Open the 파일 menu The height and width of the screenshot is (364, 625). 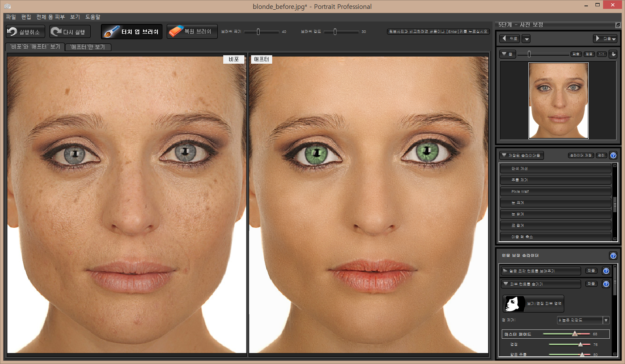click(11, 17)
